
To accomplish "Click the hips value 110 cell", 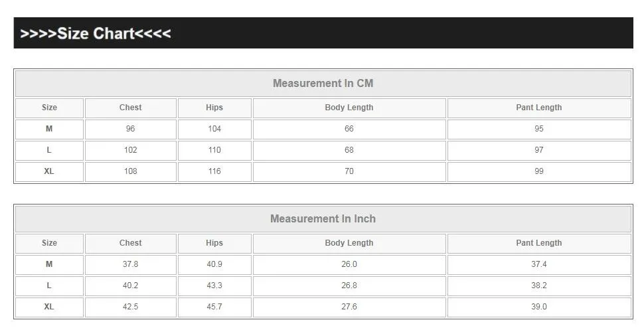I will (x=214, y=150).
